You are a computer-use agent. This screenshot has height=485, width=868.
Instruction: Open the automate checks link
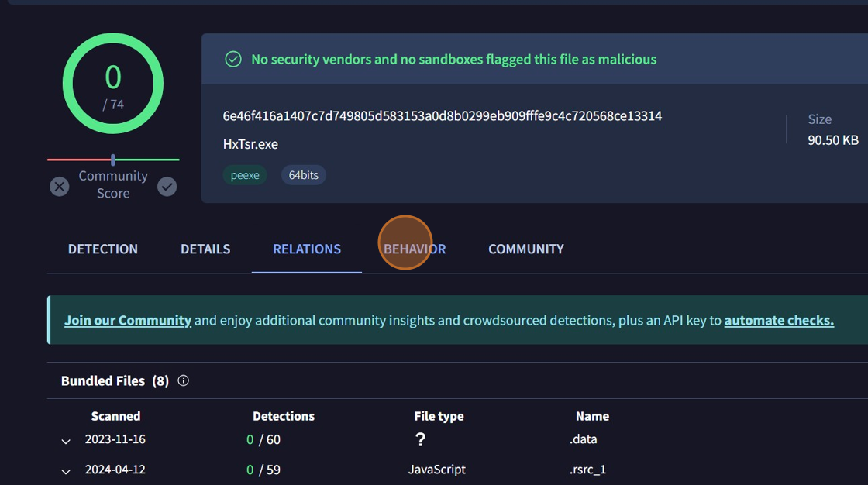779,320
